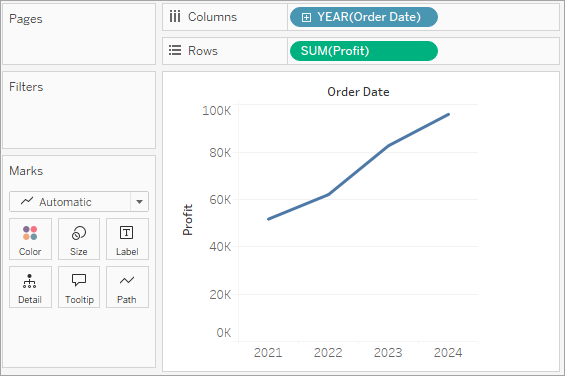Select the Profit axis title
The height and width of the screenshot is (376, 565).
[188, 220]
